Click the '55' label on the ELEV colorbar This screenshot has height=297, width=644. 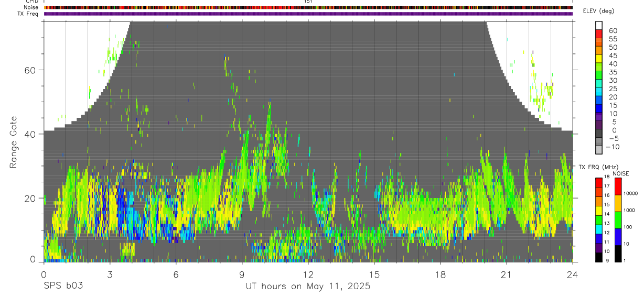(x=613, y=39)
